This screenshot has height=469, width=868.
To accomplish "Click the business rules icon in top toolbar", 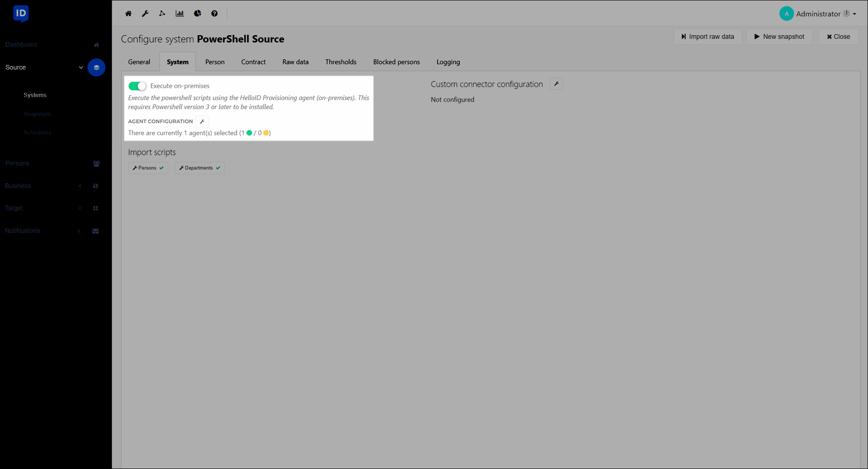I will coord(162,14).
